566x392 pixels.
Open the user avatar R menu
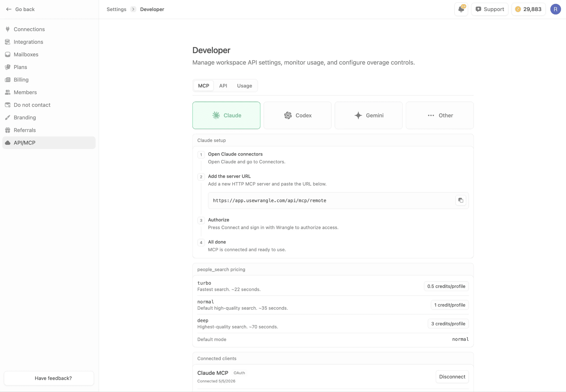click(556, 9)
